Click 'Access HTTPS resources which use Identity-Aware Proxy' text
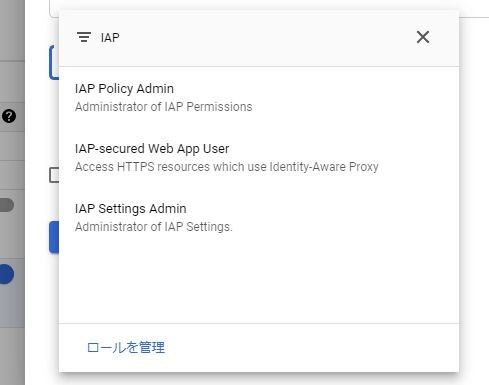489x385 pixels. coord(227,167)
